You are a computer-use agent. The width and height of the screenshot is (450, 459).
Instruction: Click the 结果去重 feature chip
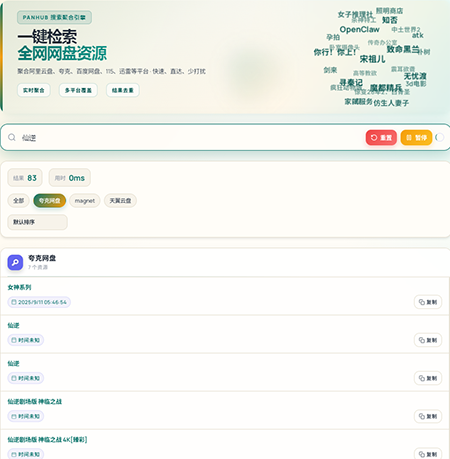[x=123, y=90]
